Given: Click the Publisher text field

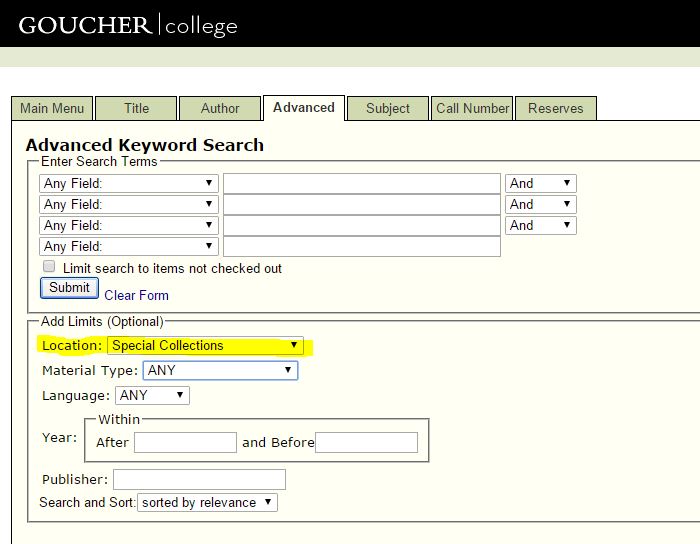Looking at the screenshot, I should [x=199, y=479].
